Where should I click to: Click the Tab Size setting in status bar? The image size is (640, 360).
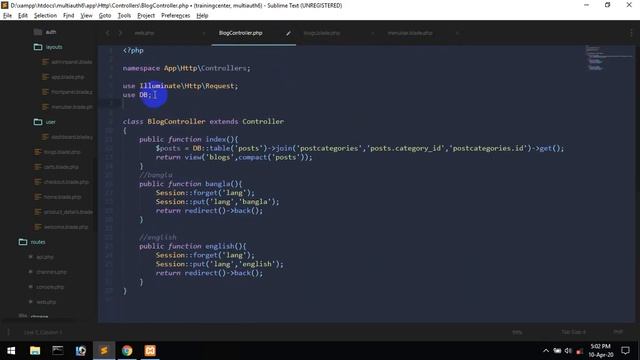tap(573, 332)
